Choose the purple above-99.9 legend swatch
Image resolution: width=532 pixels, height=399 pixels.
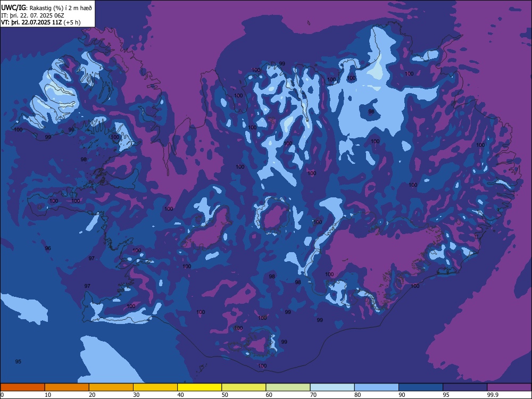[509, 387]
